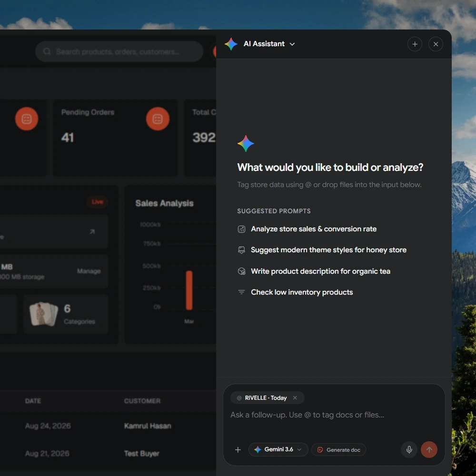Click the theme brush icon beside Suggest modern theme
The image size is (476, 476).
[241, 250]
